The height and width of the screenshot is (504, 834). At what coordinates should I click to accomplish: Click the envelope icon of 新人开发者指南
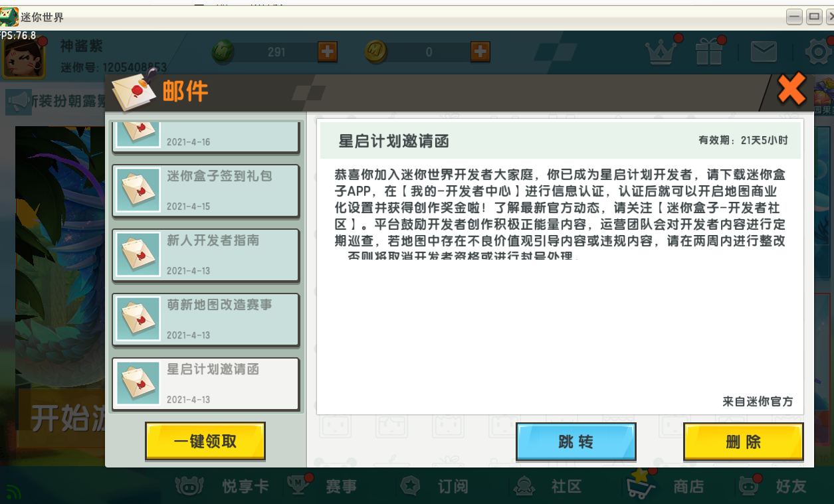pyautogui.click(x=138, y=254)
